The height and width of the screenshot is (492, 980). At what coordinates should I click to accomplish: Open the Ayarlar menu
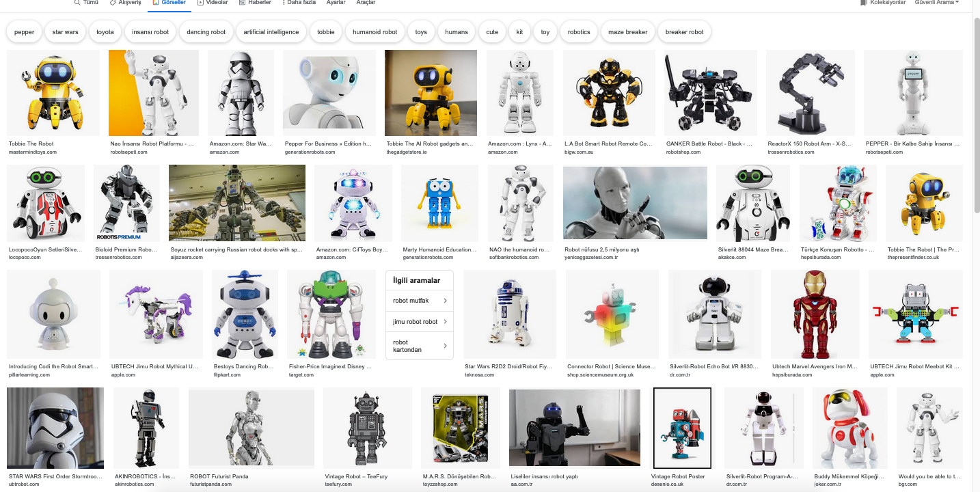(x=336, y=3)
